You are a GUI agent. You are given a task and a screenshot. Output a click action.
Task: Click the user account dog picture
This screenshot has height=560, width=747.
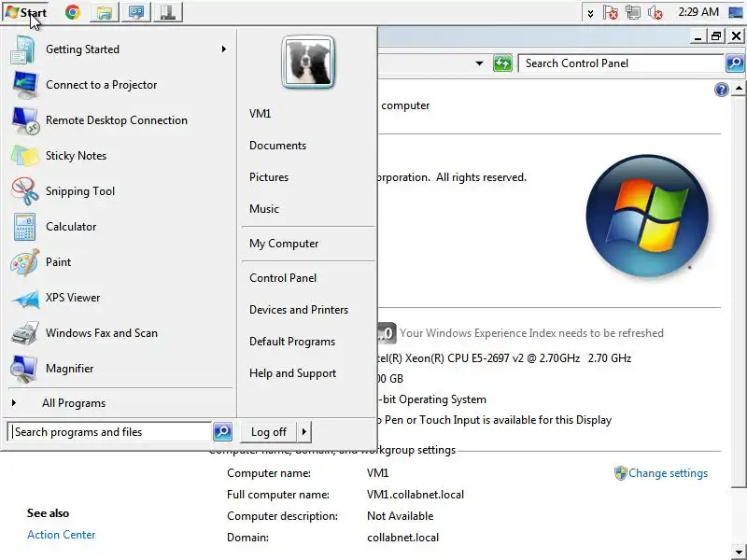click(308, 62)
